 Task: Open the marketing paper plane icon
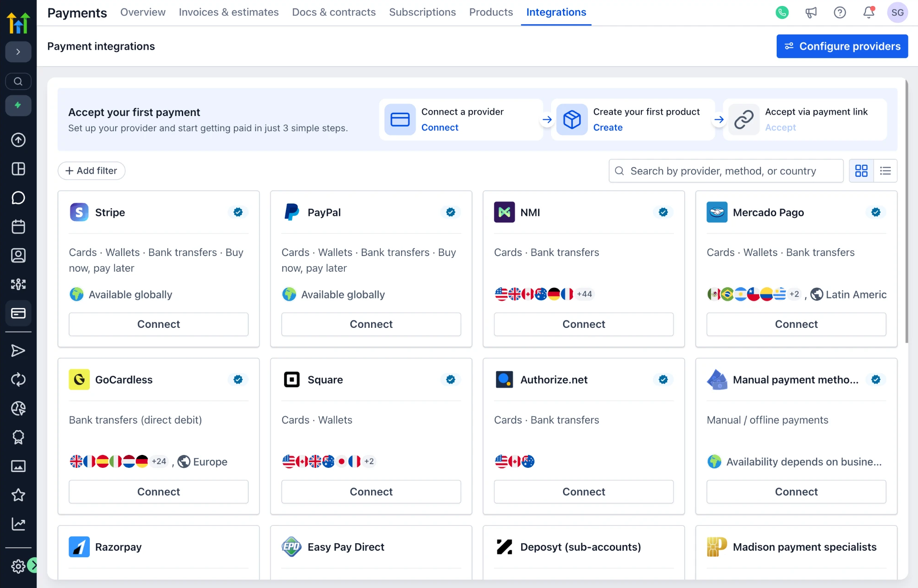pos(18,351)
